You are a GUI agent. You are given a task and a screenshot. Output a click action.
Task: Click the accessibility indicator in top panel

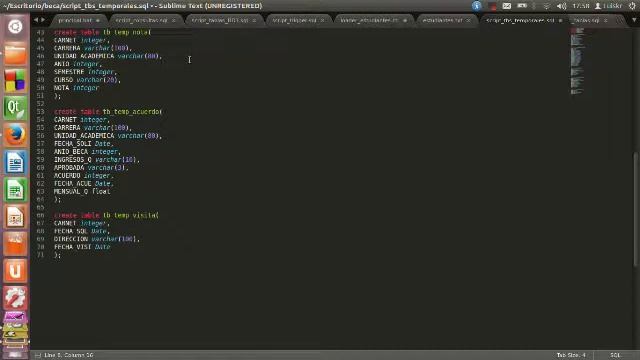click(x=476, y=6)
